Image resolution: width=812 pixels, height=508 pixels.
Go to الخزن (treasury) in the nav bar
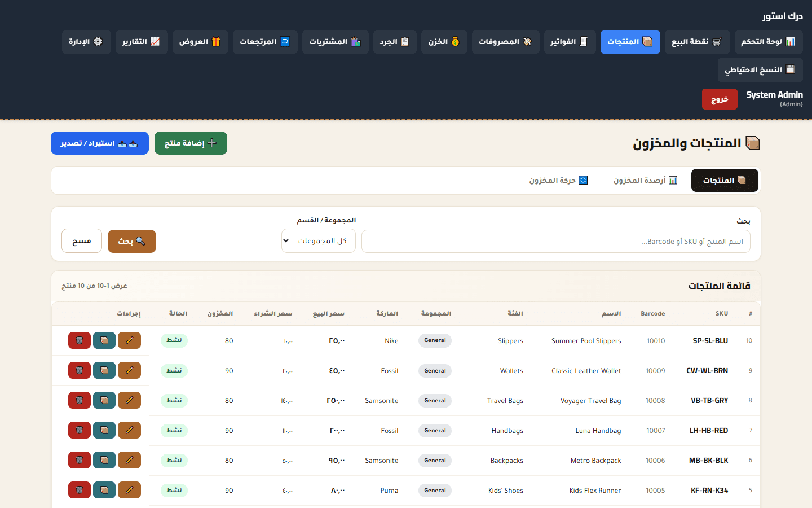coord(444,42)
